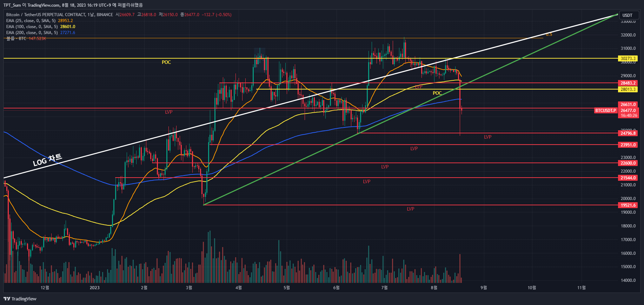Click the 12월 date on time axis
The width and height of the screenshot is (644, 305).
point(45,288)
